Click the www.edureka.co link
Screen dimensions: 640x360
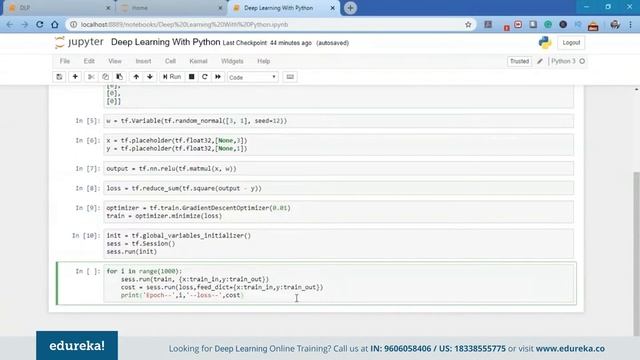tap(570, 349)
